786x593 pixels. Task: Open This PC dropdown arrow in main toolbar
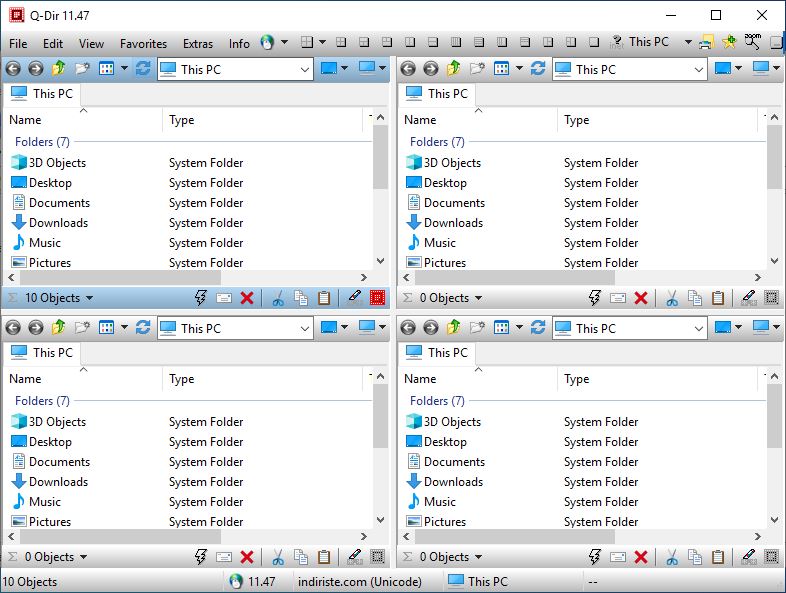[x=688, y=42]
